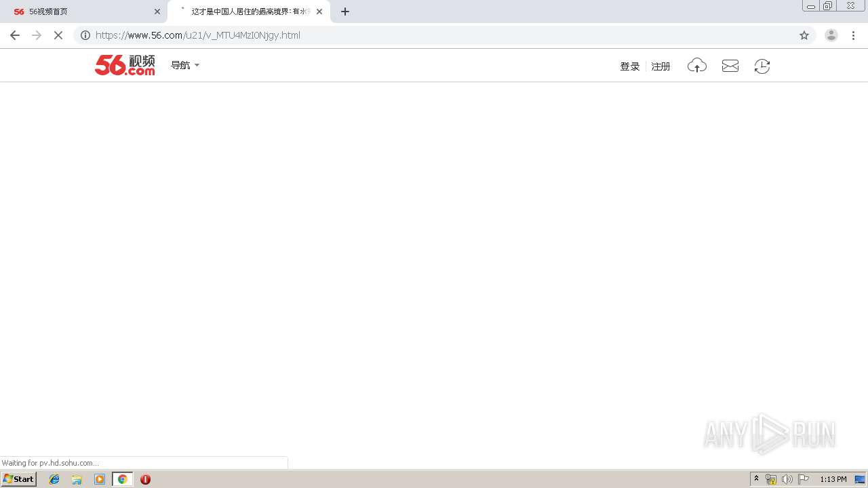Open the Action Center flag icon
This screenshot has width=868, height=488.
pyautogui.click(x=804, y=479)
